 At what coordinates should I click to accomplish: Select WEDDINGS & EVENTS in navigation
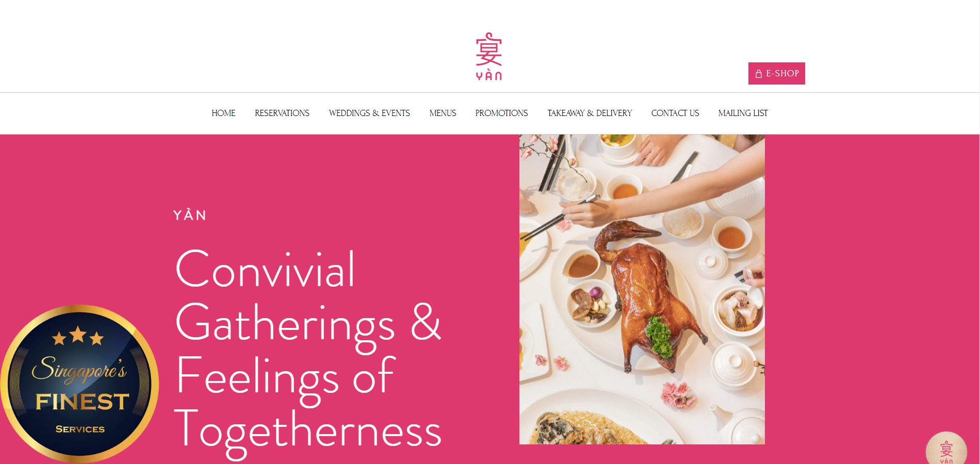pos(369,113)
